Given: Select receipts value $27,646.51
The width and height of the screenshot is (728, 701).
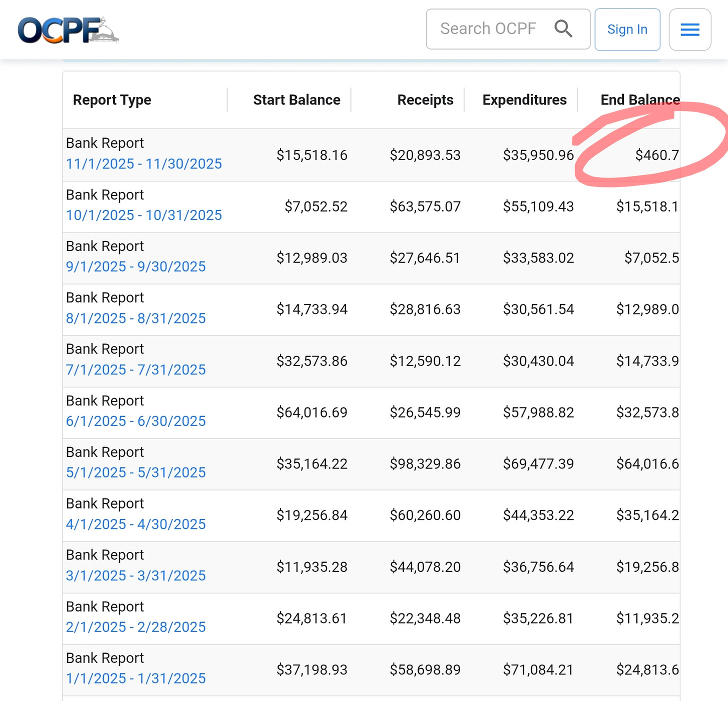Looking at the screenshot, I should point(425,258).
